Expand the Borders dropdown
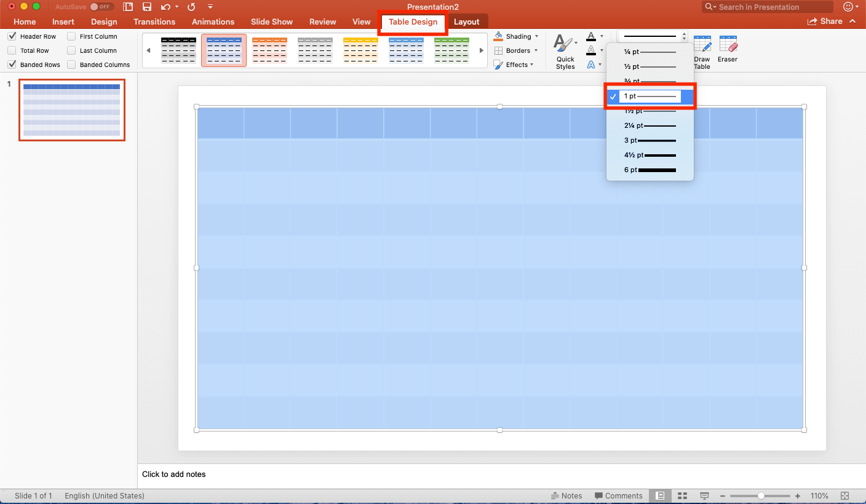Screen dimensions: 866x504 [x=534, y=50]
